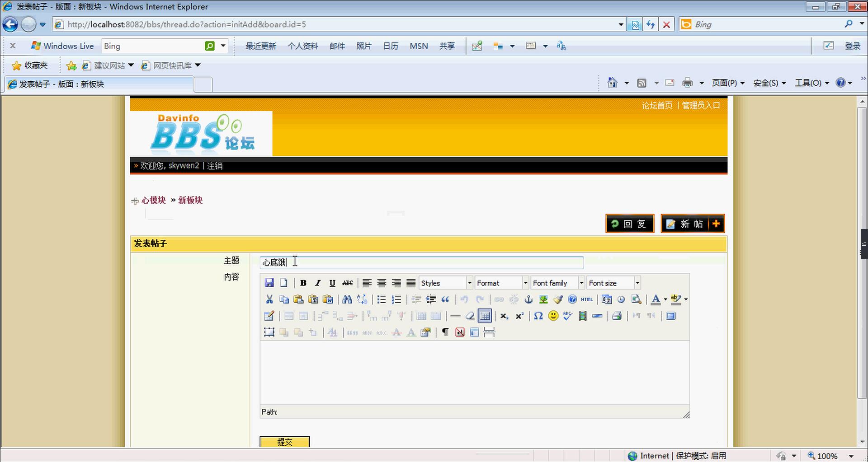Click inside the content editor text area
Viewport: 868px width, 462px height.
pyautogui.click(x=474, y=373)
